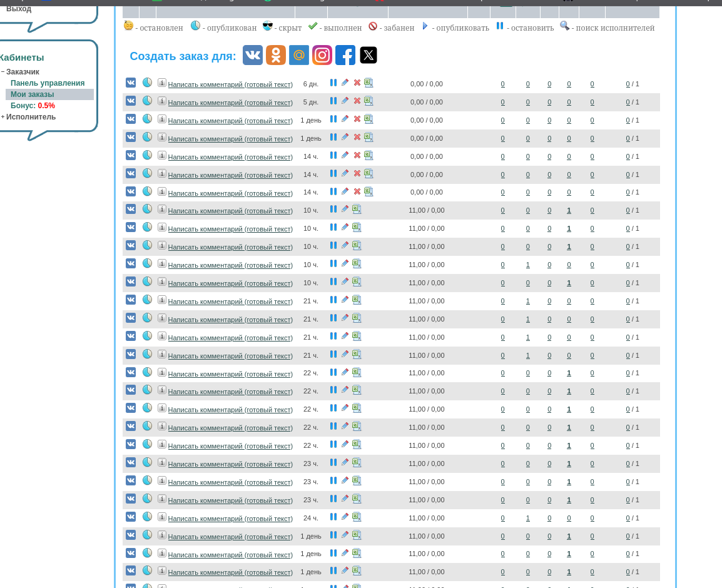Click the published status clock in 6 дн. row
Viewport: 722px width, 588px height.
click(148, 83)
